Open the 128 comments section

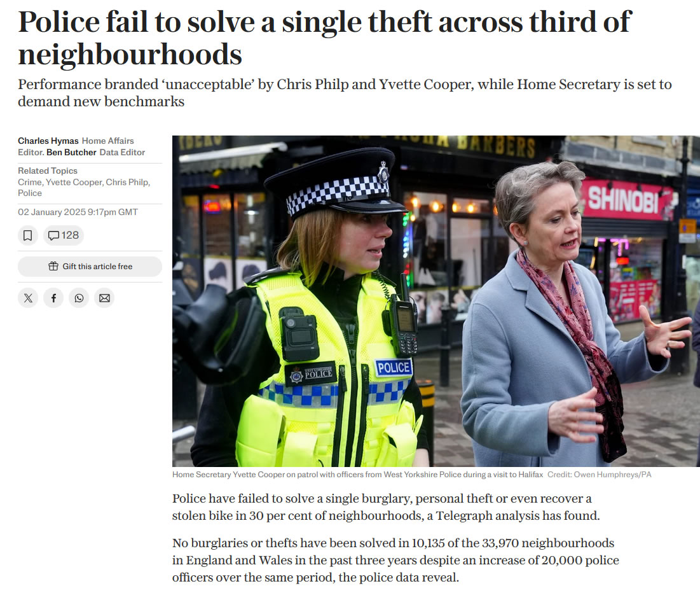tap(64, 235)
